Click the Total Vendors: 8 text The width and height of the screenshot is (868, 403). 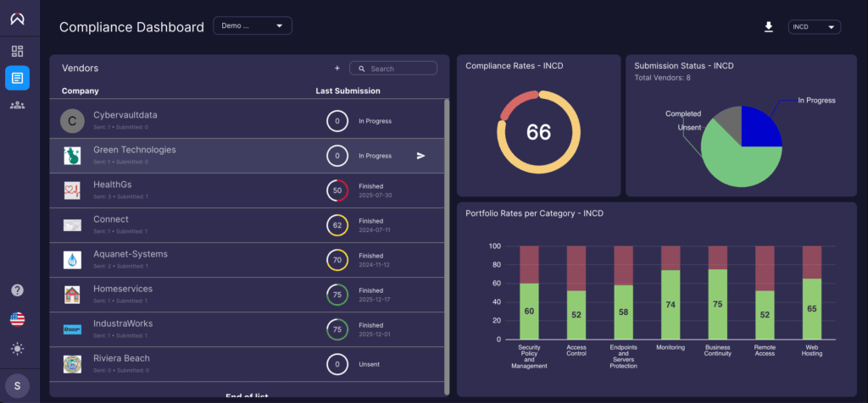tap(662, 78)
